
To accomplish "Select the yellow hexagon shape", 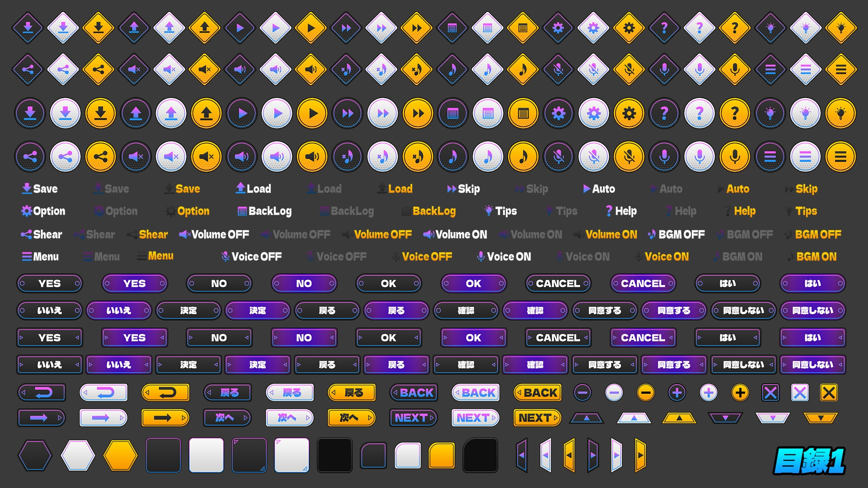I will tap(120, 455).
